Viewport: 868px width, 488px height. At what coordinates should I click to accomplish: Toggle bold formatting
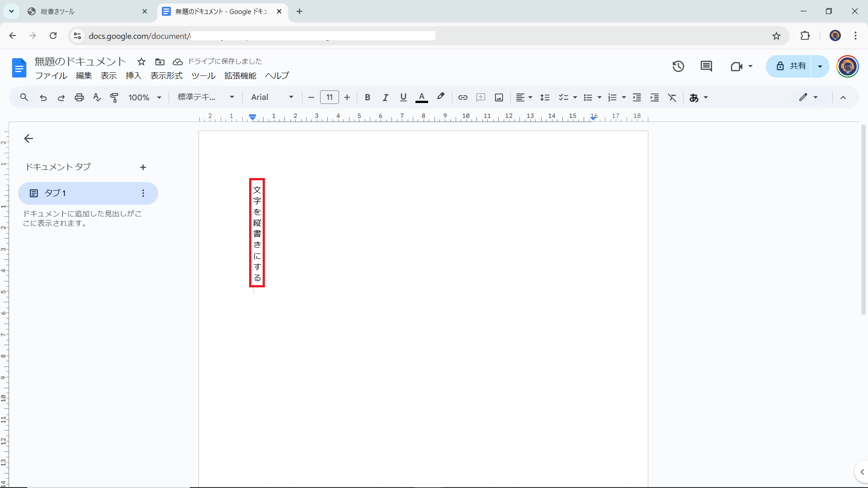pyautogui.click(x=368, y=97)
